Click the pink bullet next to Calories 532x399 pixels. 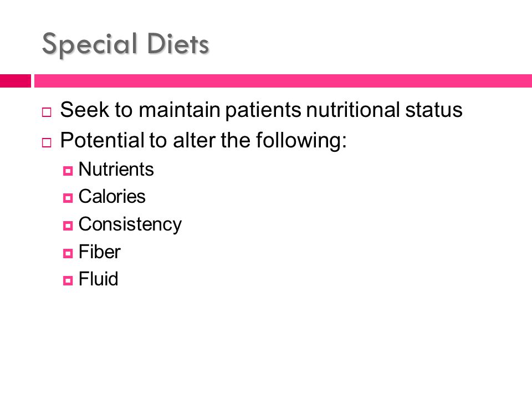(68, 198)
